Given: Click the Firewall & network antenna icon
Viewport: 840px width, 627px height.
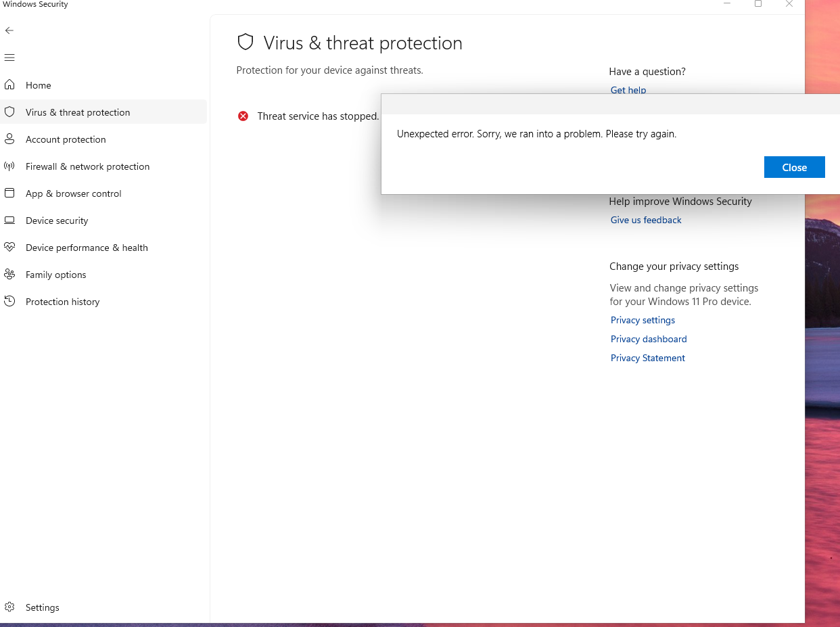Looking at the screenshot, I should coord(9,166).
